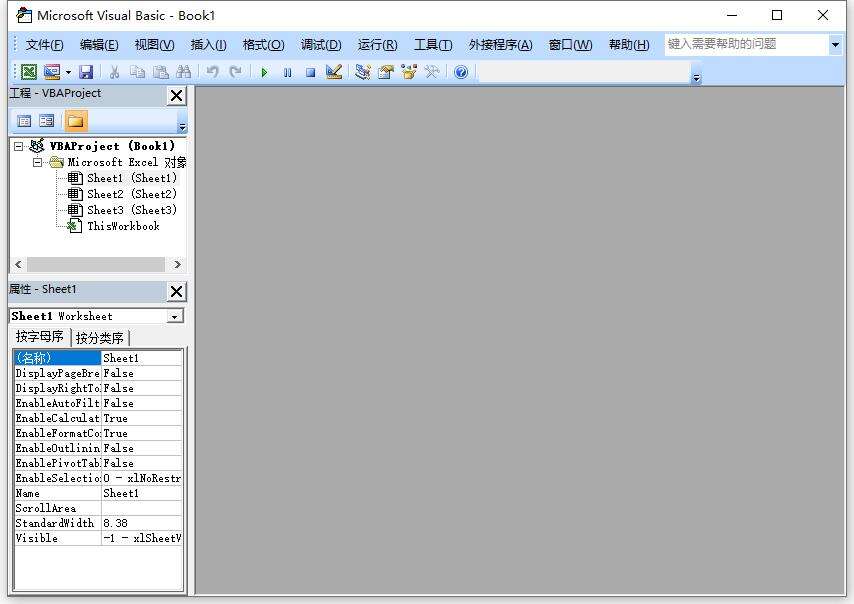The width and height of the screenshot is (854, 604).
Task: Toggle Folders view in project panel
Action: click(76, 121)
